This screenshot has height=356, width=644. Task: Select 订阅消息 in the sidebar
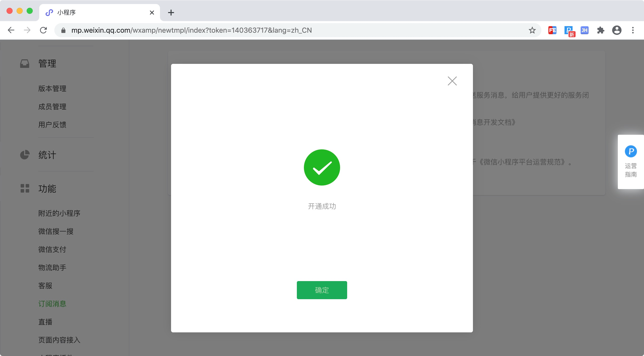tap(52, 304)
